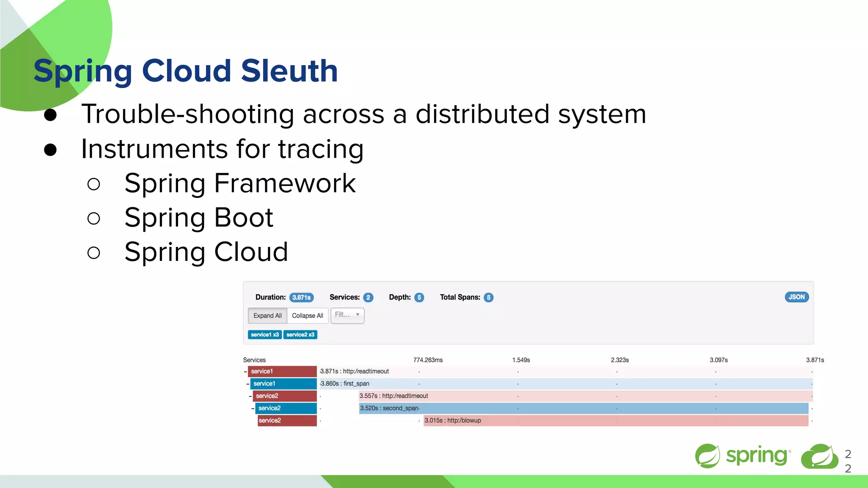This screenshot has width=868, height=488.
Task: Collapse the top-level service1 row
Action: [245, 372]
